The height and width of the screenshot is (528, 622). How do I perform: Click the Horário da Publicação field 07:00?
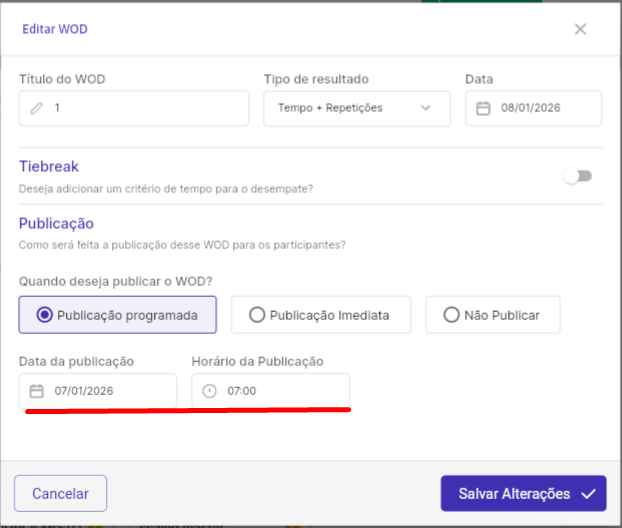271,391
